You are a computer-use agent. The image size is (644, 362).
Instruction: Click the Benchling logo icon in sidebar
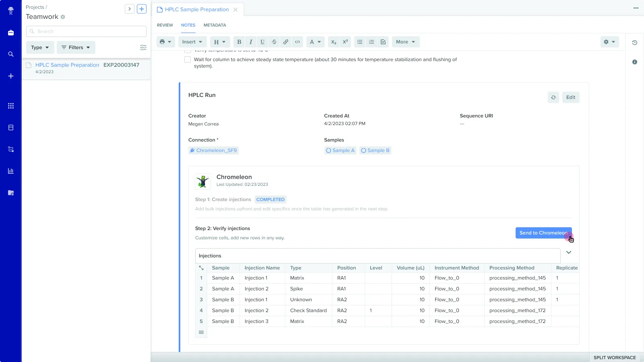(x=11, y=11)
